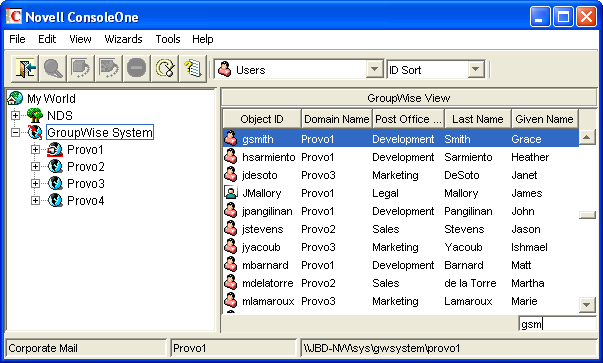The image size is (603, 363).
Task: Open the Wizards menu
Action: tap(123, 39)
